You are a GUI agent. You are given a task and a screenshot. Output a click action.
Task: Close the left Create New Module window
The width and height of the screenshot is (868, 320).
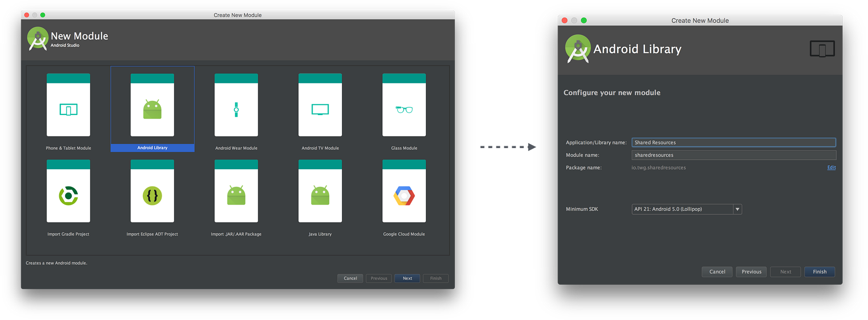click(26, 15)
